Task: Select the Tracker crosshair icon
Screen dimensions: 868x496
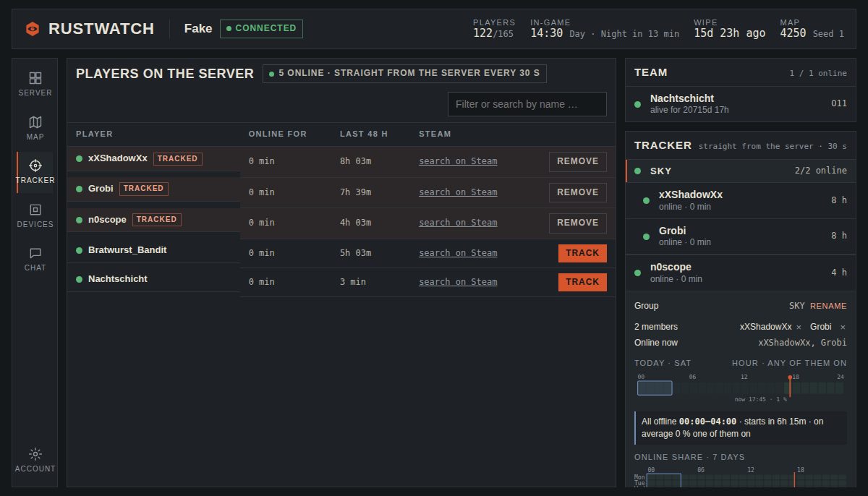Action: (x=35, y=166)
